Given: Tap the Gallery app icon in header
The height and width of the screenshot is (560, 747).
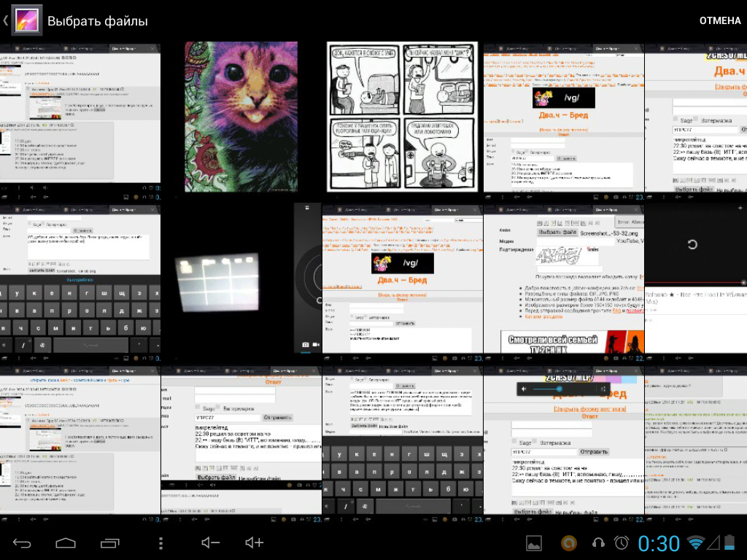Looking at the screenshot, I should 26,20.
